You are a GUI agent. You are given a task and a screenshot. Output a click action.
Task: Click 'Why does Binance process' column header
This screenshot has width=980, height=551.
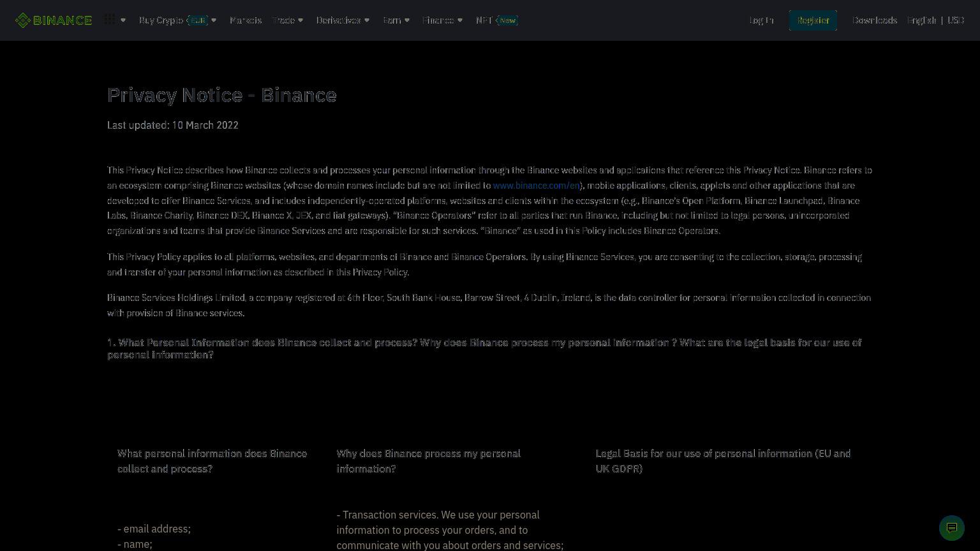coord(429,461)
